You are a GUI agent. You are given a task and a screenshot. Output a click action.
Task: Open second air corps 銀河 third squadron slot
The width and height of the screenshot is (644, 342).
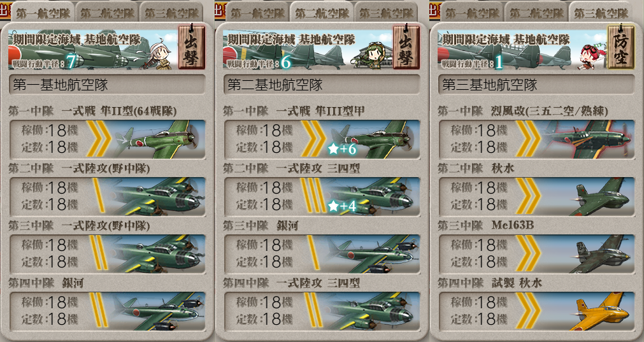tap(322, 254)
